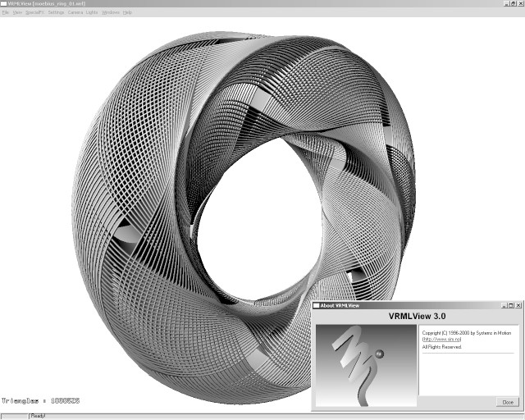Click the VRMLView application icon in title bar
The width and height of the screenshot is (525, 420).
[3, 3]
